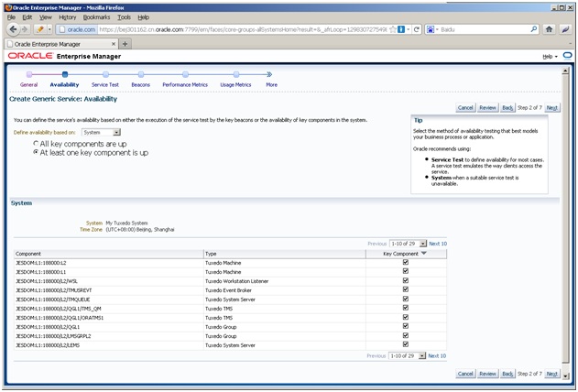The height and width of the screenshot is (392, 578).
Task: Open the Help dropdown in header
Action: pyautogui.click(x=550, y=57)
